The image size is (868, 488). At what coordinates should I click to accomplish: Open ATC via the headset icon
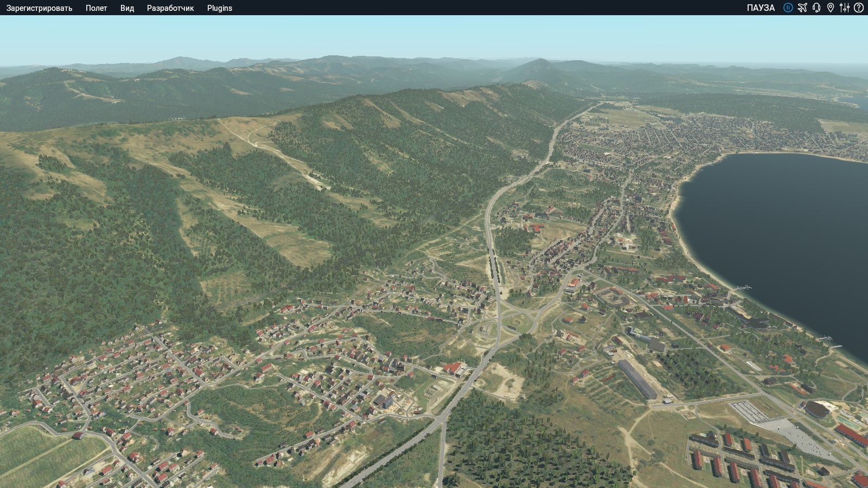816,8
